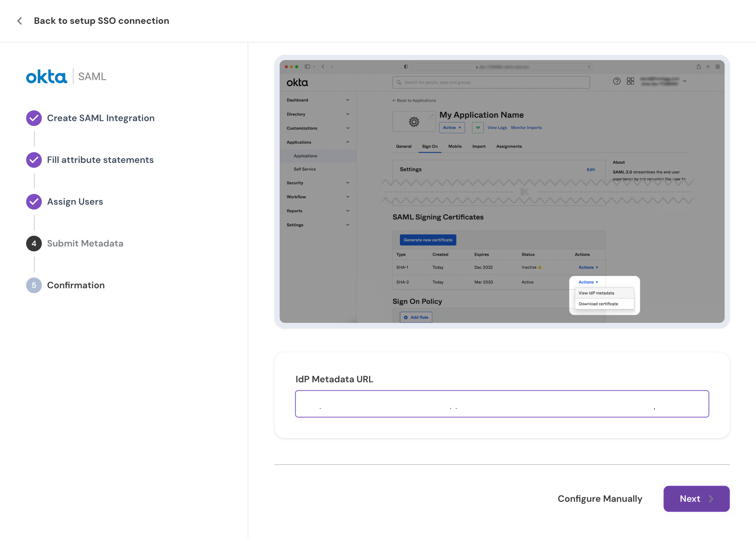The image size is (756, 538).
Task: Click Configure Manually link
Action: (600, 498)
